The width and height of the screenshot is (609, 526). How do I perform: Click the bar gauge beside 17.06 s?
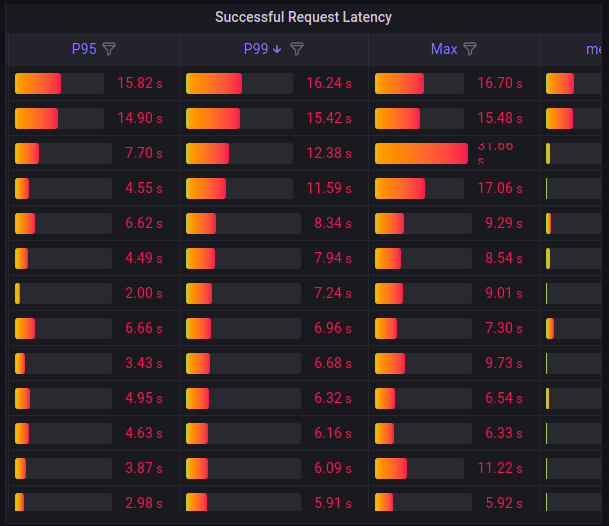pos(421,188)
